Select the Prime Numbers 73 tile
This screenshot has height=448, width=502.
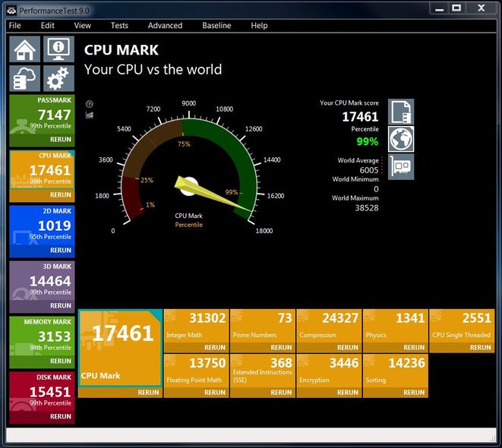tap(263, 326)
